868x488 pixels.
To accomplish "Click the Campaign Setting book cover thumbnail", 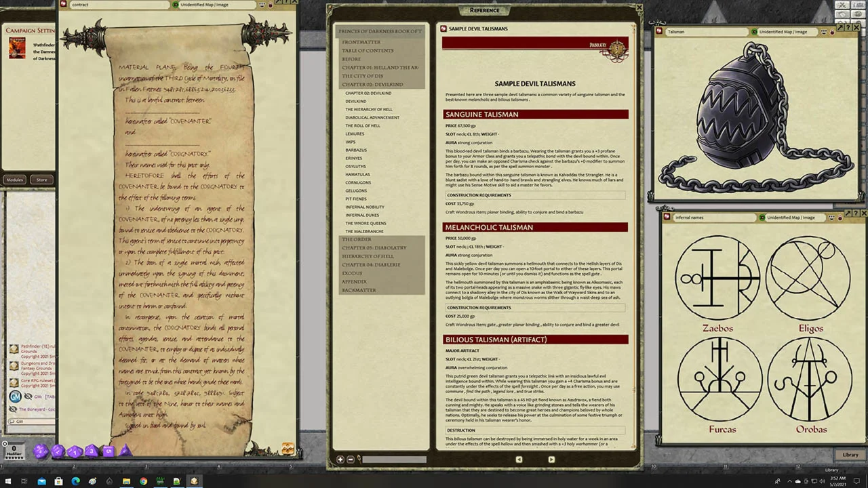I will click(16, 47).
